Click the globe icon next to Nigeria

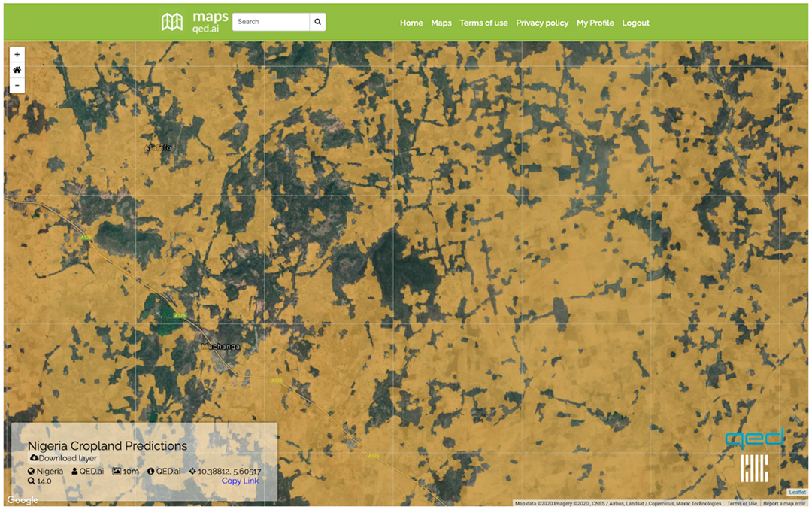point(31,471)
